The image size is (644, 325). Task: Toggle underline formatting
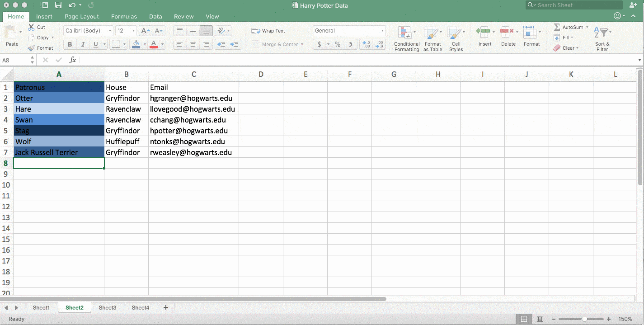[x=95, y=44]
